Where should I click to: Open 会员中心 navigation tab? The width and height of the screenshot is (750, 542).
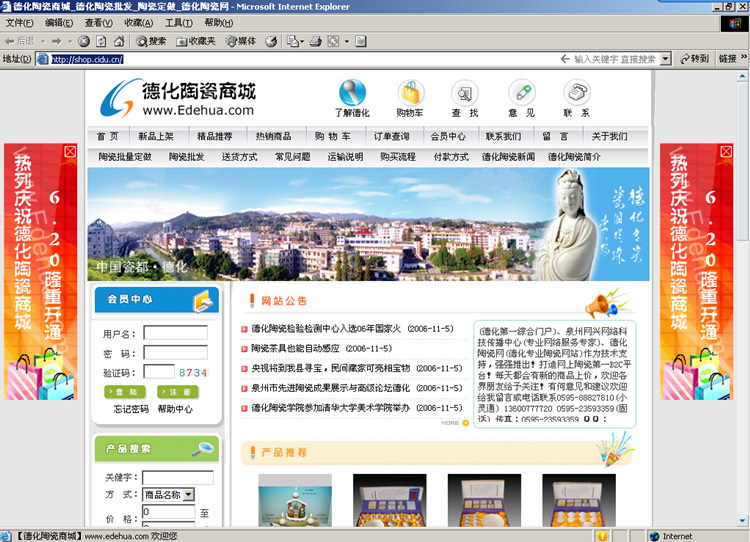(x=448, y=136)
